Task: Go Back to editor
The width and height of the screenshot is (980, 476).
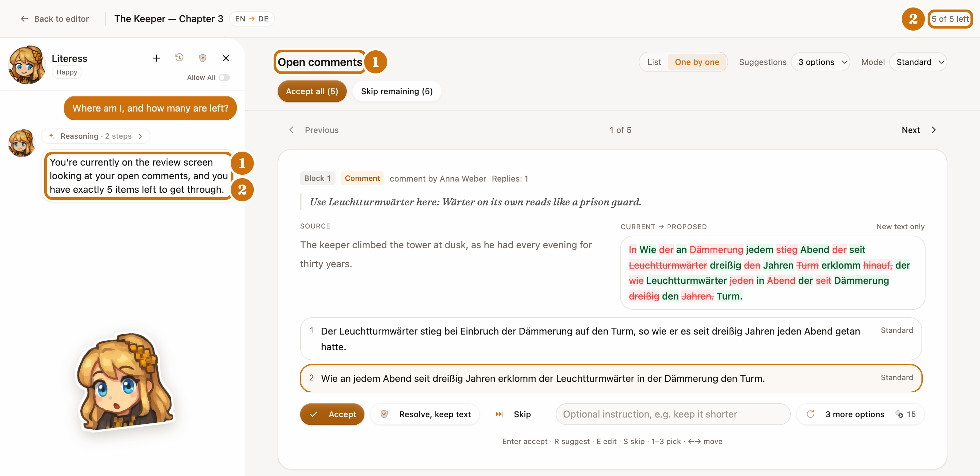Action: tap(54, 19)
